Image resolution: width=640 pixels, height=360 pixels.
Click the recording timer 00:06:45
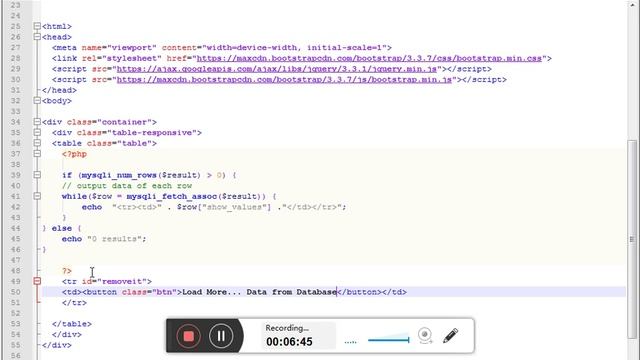pos(289,342)
